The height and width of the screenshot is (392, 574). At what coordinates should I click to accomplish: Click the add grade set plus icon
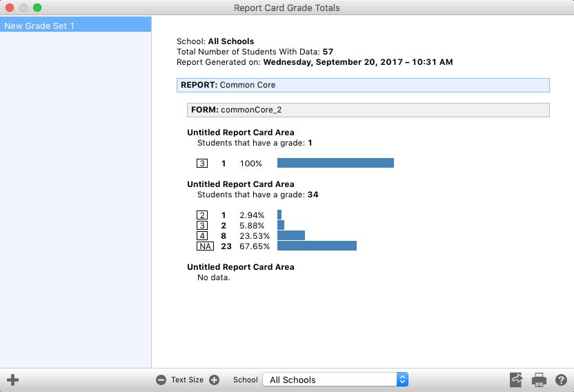12,380
